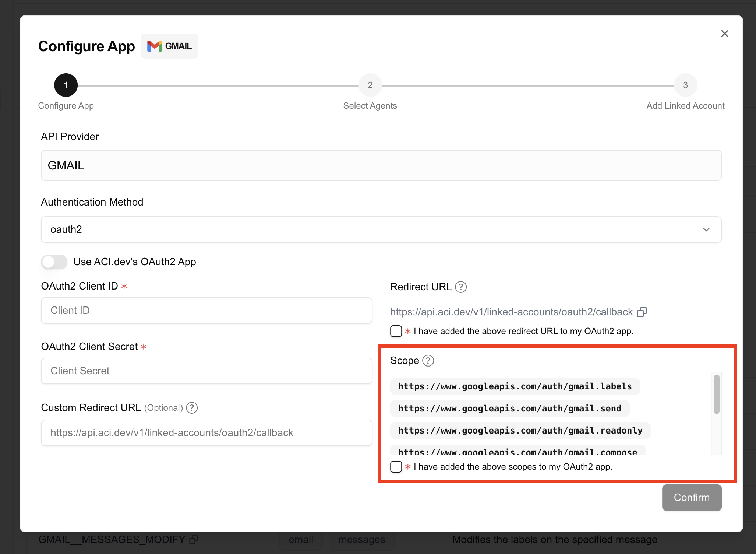Click the Scope list scrollbar thumb
This screenshot has width=756, height=554.
pos(716,394)
